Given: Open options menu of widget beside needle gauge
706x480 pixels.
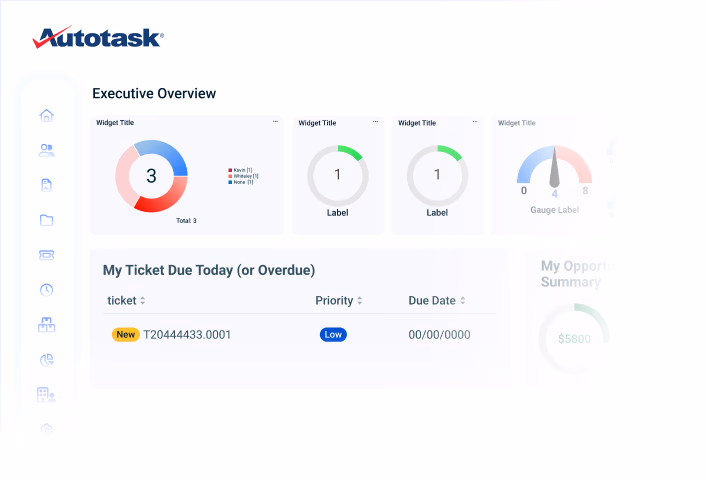Looking at the screenshot, I should [x=475, y=122].
